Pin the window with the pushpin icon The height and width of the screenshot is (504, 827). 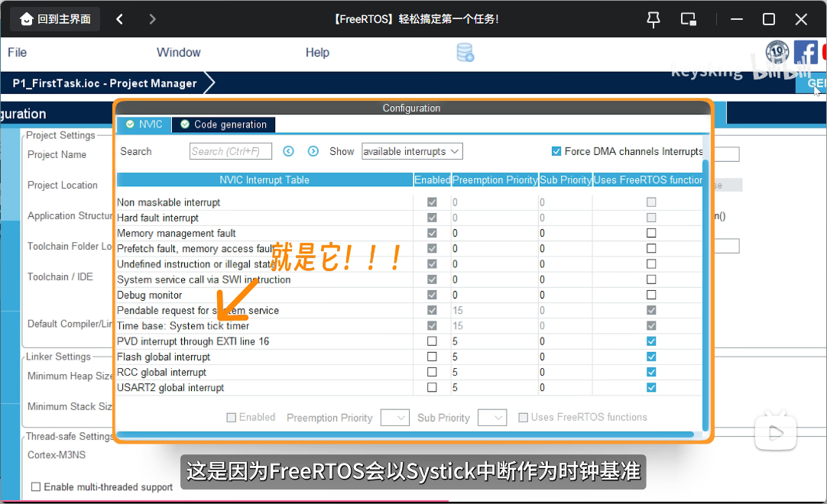point(653,20)
